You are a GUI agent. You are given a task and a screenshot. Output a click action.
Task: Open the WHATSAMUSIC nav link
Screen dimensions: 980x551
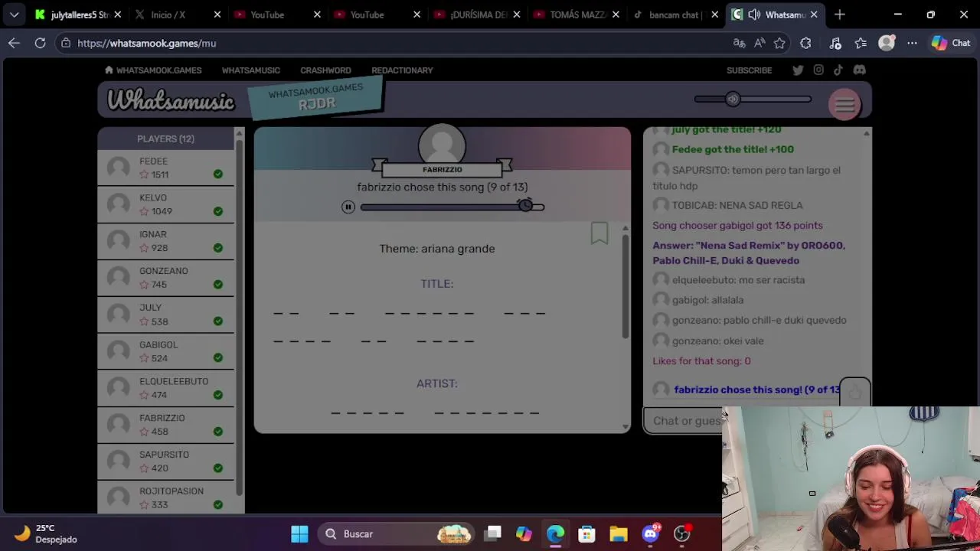pos(250,70)
